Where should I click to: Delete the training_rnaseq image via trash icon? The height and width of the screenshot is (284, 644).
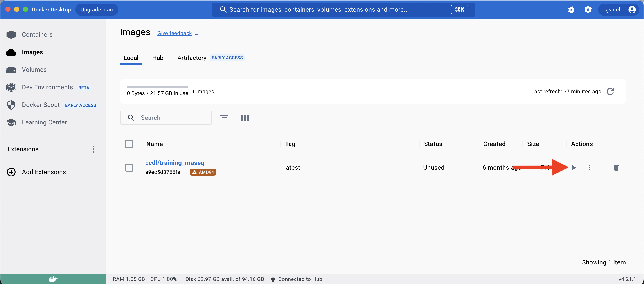coord(616,167)
